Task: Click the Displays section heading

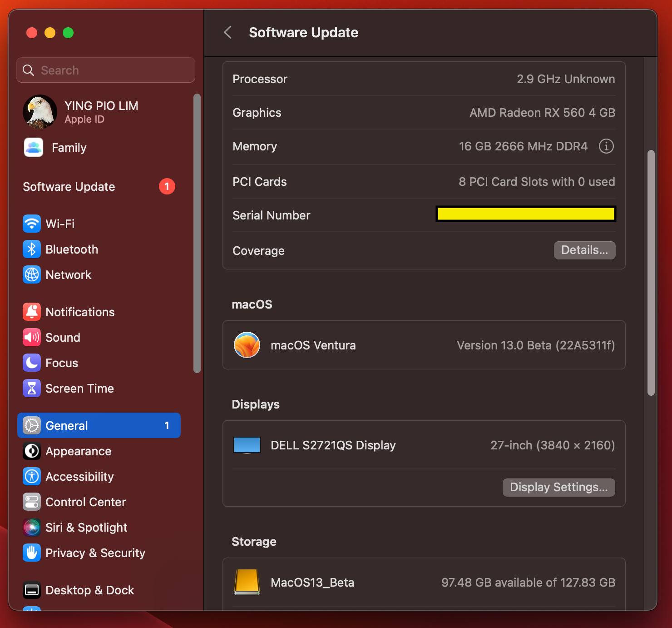Action: coord(256,404)
